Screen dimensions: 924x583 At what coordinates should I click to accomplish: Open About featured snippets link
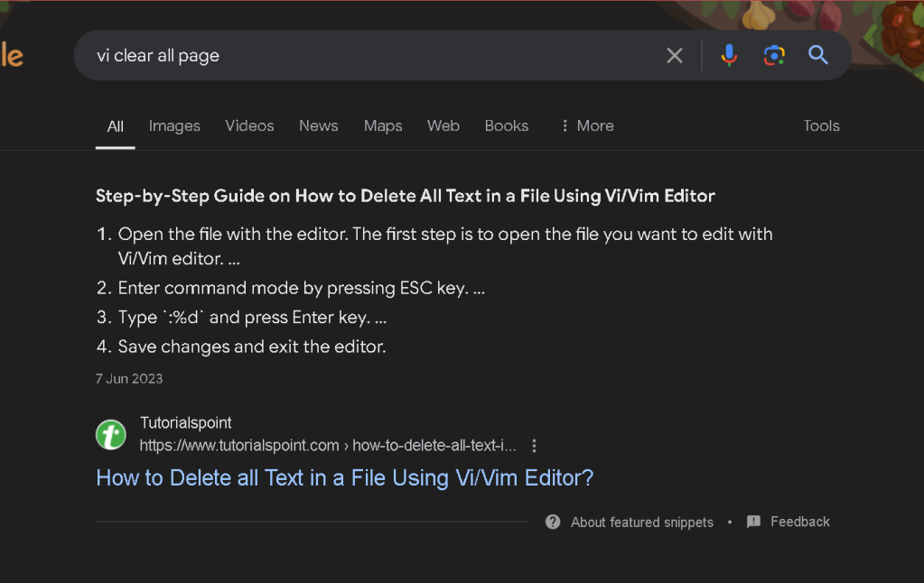point(641,523)
